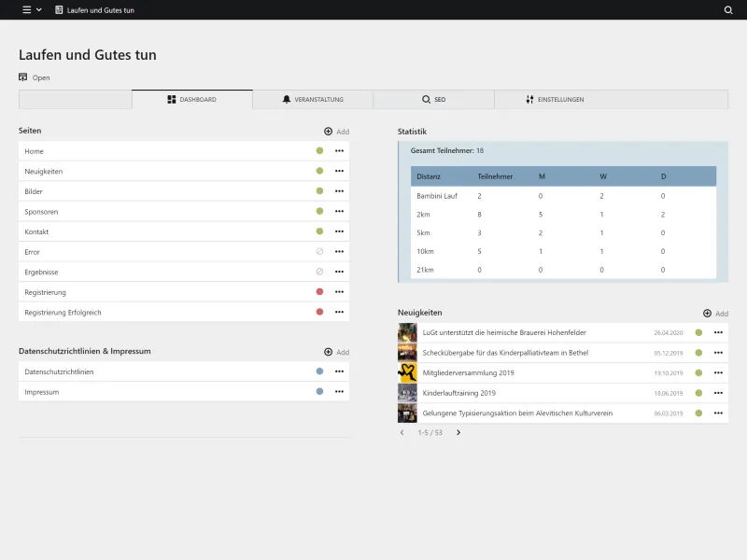This screenshot has height=560, width=747.
Task: Click the 'Open' site preview icon
Action: pos(23,77)
